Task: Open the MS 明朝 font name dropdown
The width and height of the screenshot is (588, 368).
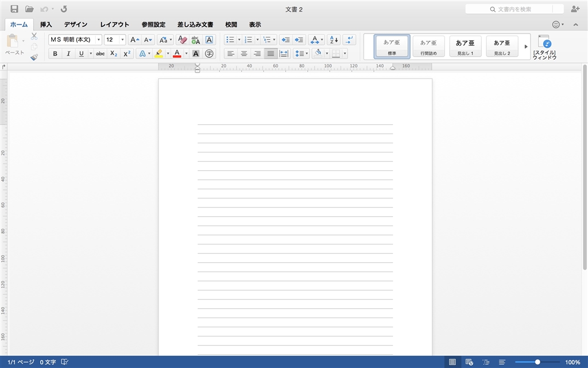Action: pyautogui.click(x=99, y=40)
